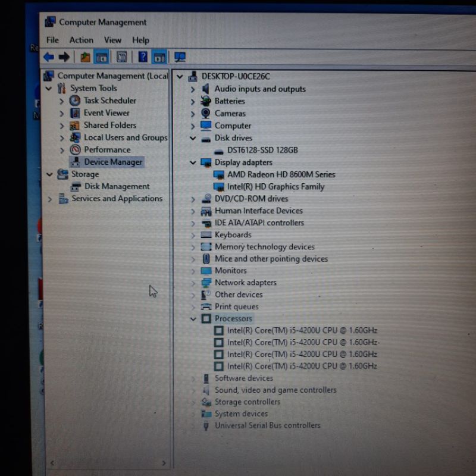Select AMD Radeon HD 8600M Series adapter
The image size is (476, 476).
coord(281,174)
